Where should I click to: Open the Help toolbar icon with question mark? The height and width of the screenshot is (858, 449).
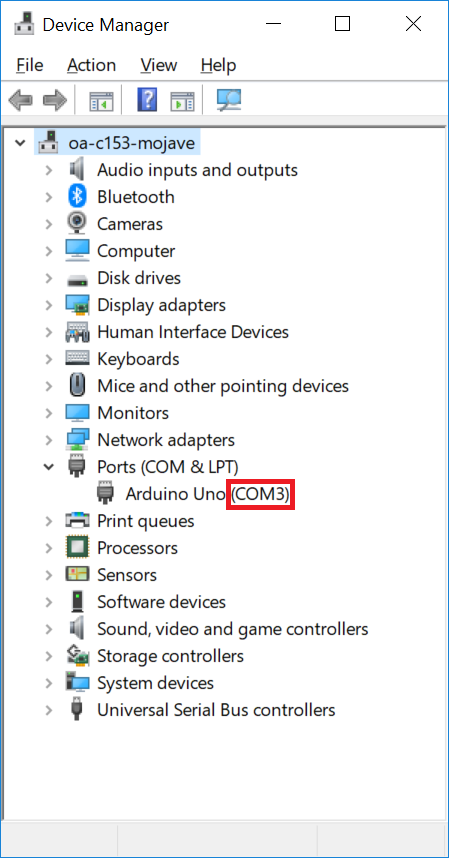coord(147,101)
